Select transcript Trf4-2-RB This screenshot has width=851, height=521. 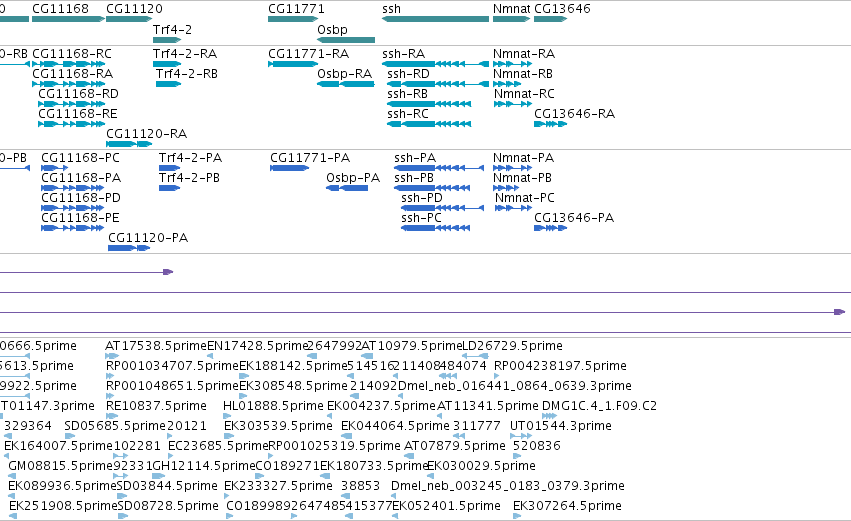coord(187,74)
